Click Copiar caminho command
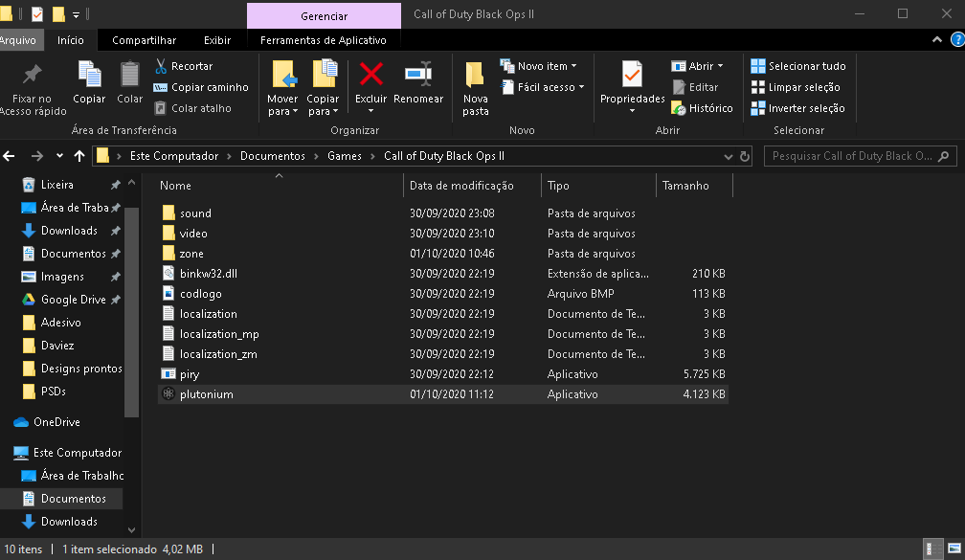Image resolution: width=965 pixels, height=560 pixels. (x=201, y=87)
